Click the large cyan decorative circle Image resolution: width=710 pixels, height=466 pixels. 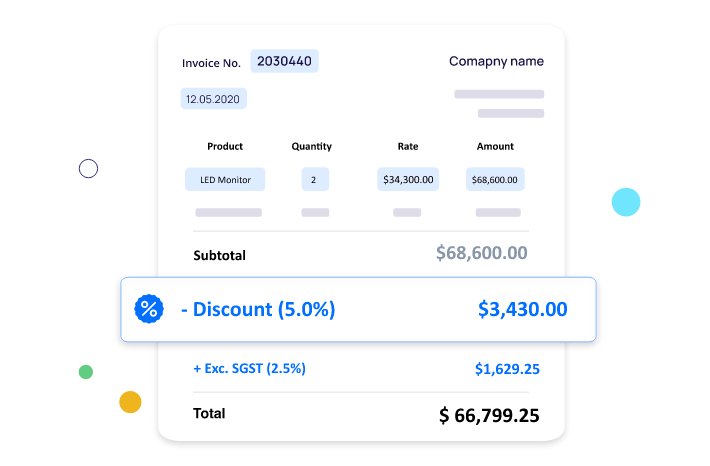[626, 202]
